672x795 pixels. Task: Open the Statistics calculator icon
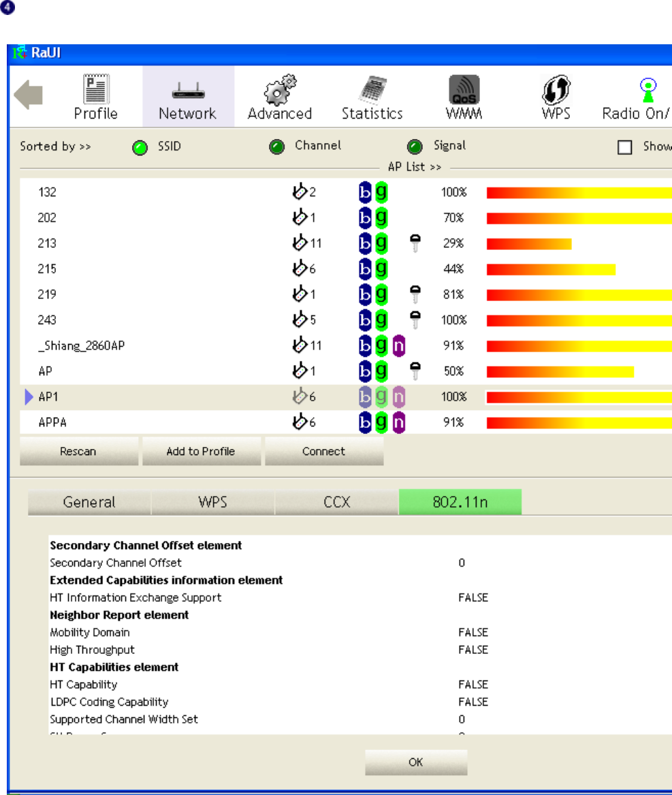[372, 90]
